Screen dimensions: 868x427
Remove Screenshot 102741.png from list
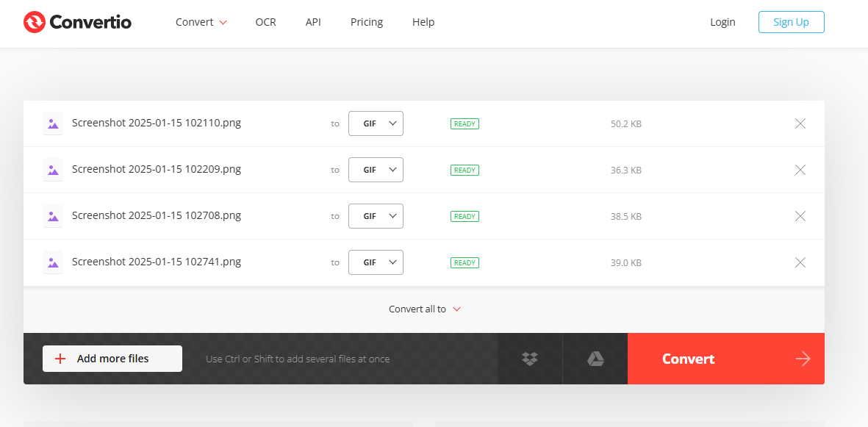800,262
